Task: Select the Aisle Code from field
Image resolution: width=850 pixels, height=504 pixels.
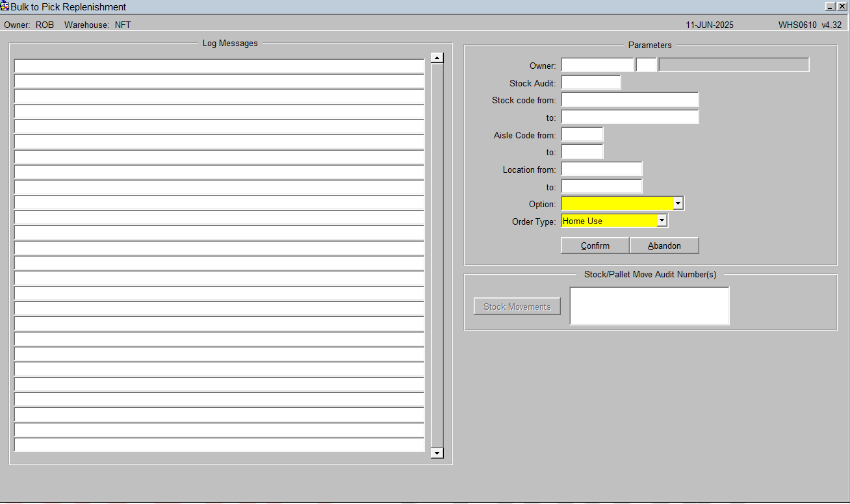Action: [582, 134]
